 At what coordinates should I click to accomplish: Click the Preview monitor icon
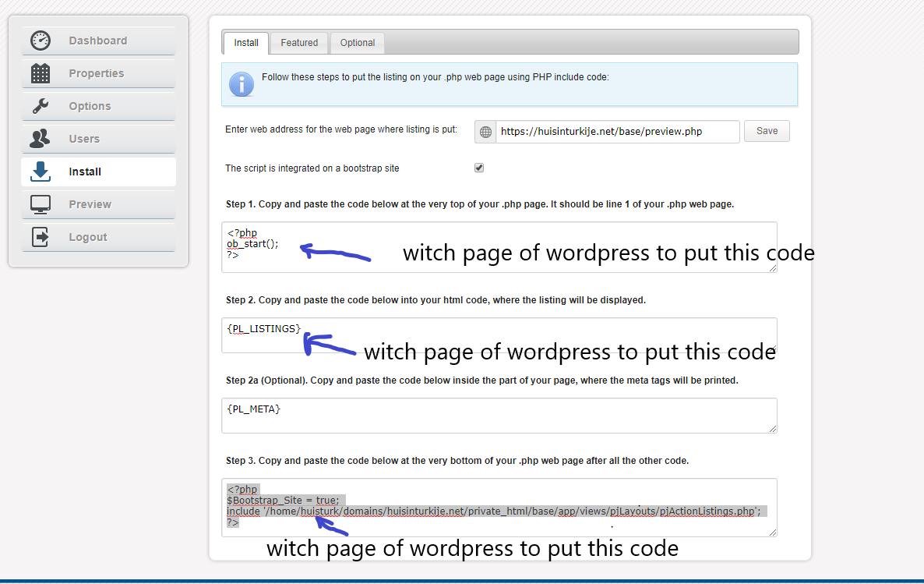point(41,204)
